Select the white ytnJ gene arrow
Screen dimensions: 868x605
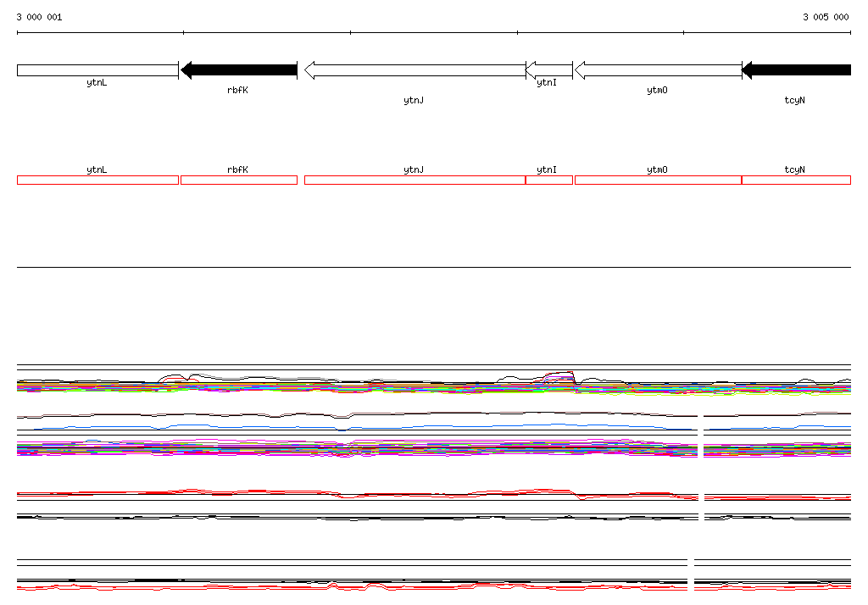[x=415, y=70]
